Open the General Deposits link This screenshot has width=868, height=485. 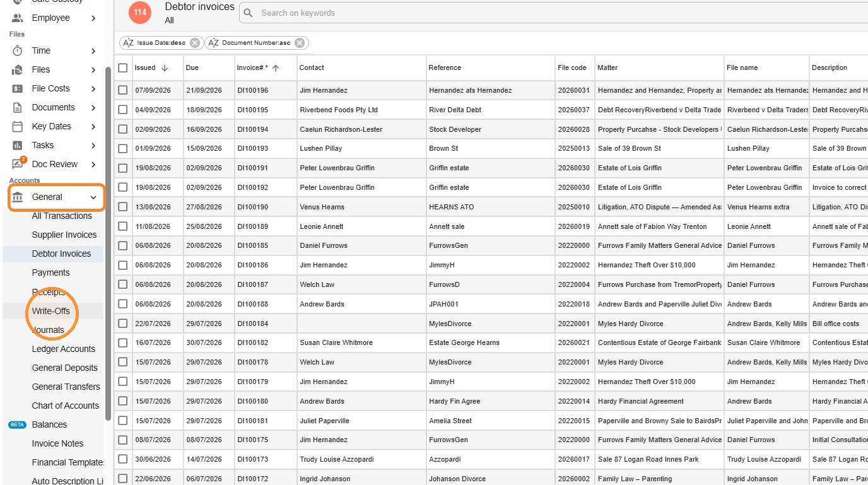pos(65,368)
